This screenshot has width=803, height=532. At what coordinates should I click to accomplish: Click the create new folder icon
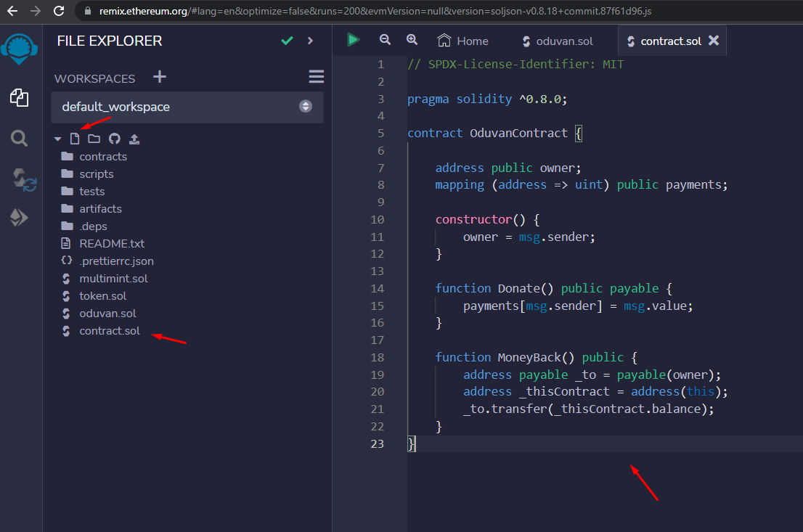click(x=94, y=139)
